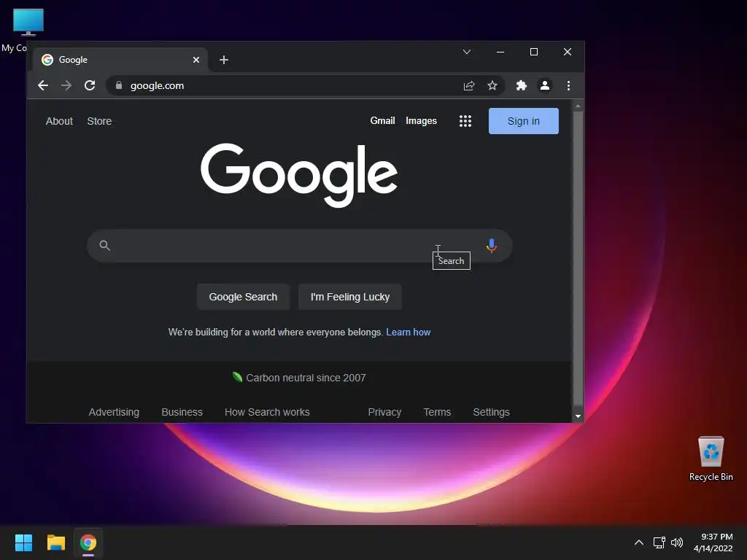Go back using the browser back arrow
The width and height of the screenshot is (747, 560).
click(43, 86)
